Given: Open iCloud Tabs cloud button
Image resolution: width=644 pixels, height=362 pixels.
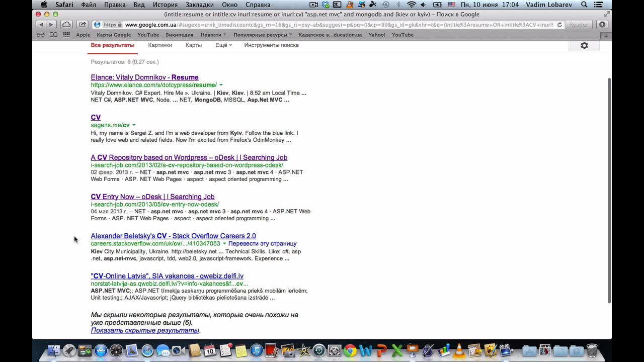Looking at the screenshot, I should pyautogui.click(x=66, y=25).
